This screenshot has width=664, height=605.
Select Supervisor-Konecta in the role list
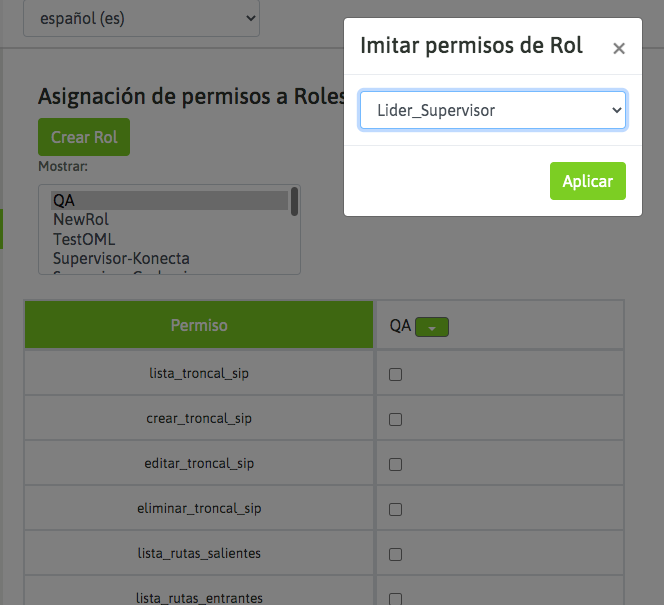121,258
